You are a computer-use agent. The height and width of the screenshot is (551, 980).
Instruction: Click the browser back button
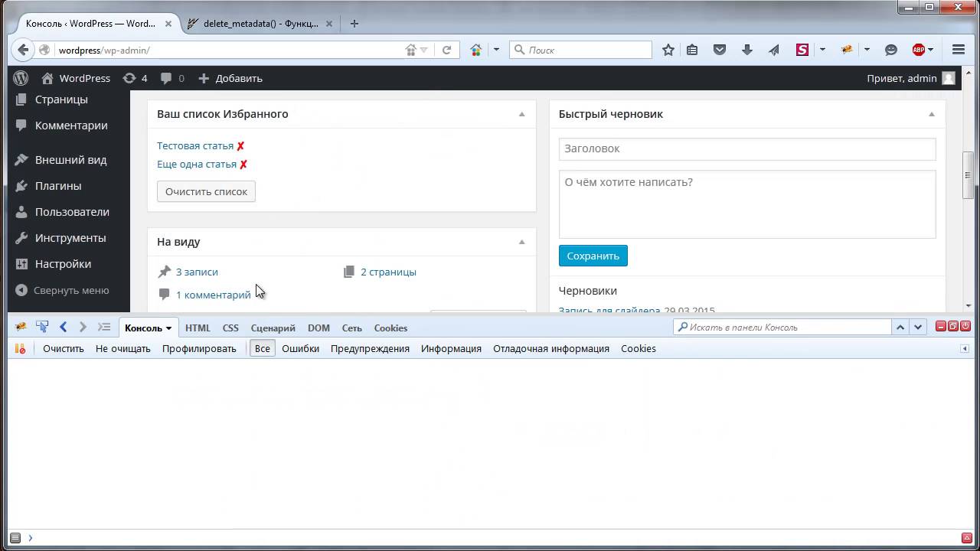pyautogui.click(x=23, y=50)
